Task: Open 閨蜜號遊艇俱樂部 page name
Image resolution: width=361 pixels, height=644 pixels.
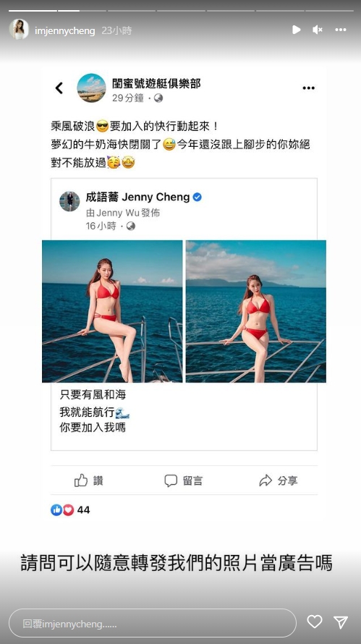Action: (x=156, y=83)
